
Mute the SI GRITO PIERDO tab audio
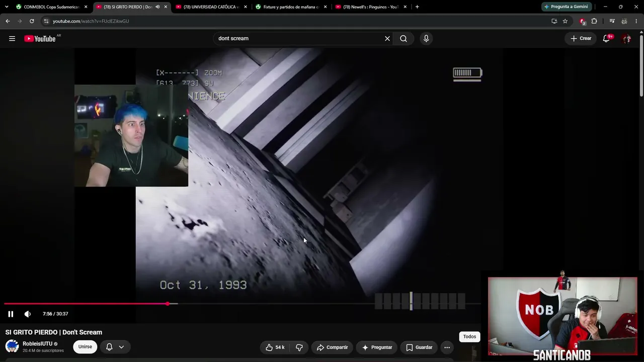coord(157,7)
